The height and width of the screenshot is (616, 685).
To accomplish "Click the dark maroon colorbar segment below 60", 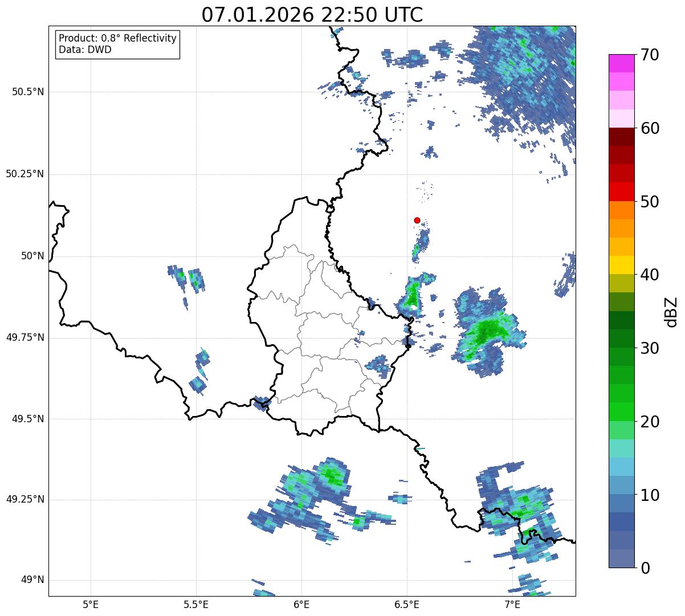I will pyautogui.click(x=622, y=137).
